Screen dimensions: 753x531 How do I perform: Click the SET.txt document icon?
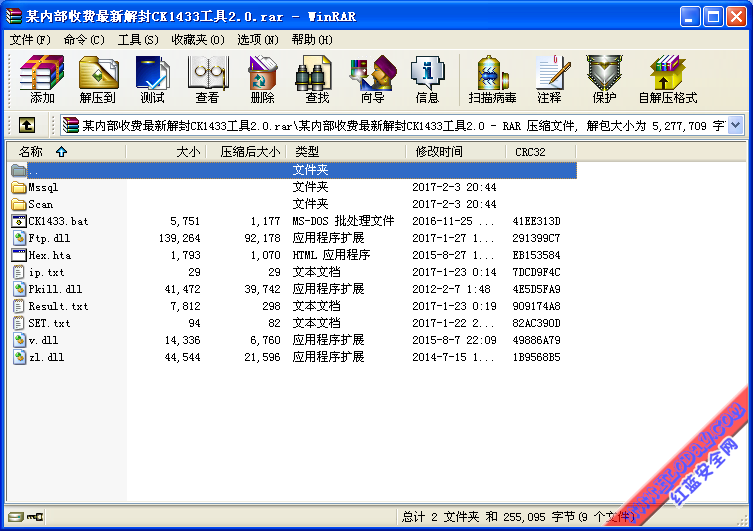pos(18,323)
